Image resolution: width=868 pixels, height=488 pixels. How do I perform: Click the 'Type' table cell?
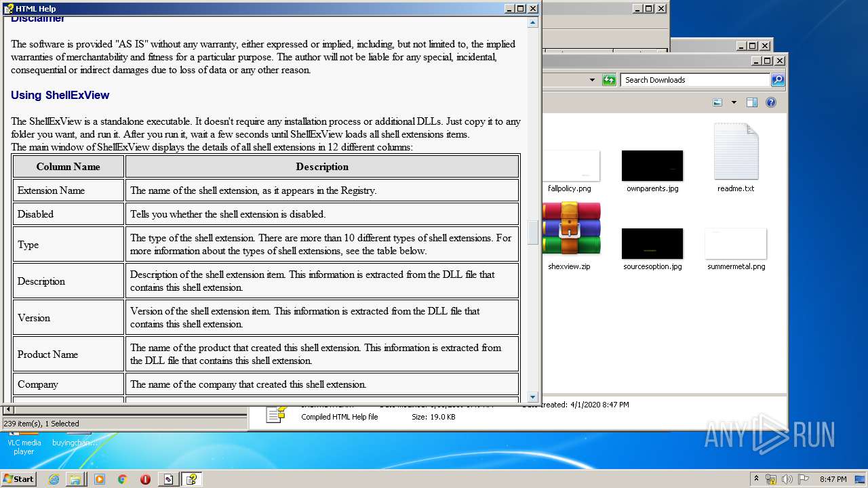(68, 245)
